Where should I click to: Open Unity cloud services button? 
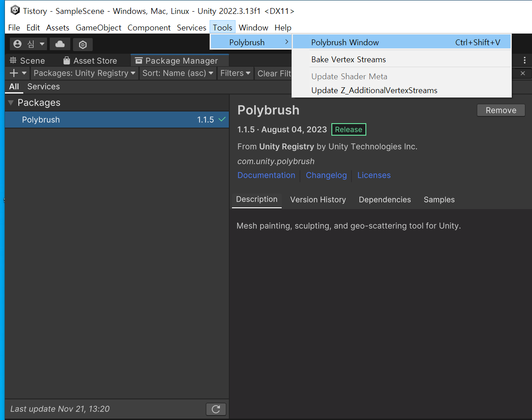coord(60,44)
